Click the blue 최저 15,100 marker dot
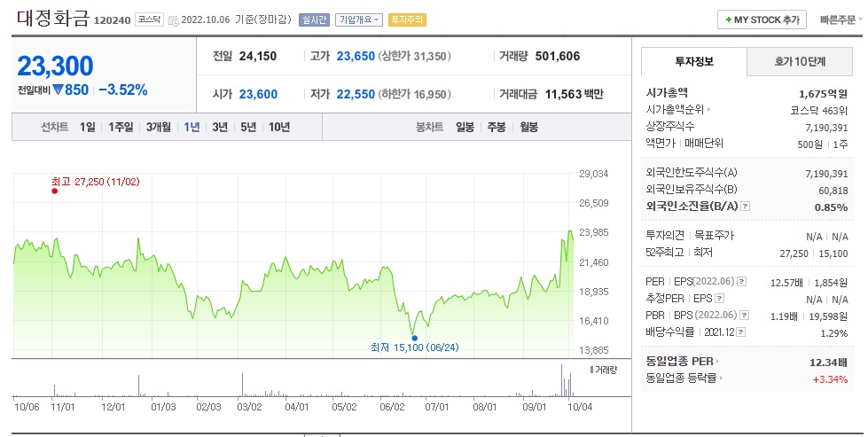The width and height of the screenshot is (868, 437). pos(414,338)
